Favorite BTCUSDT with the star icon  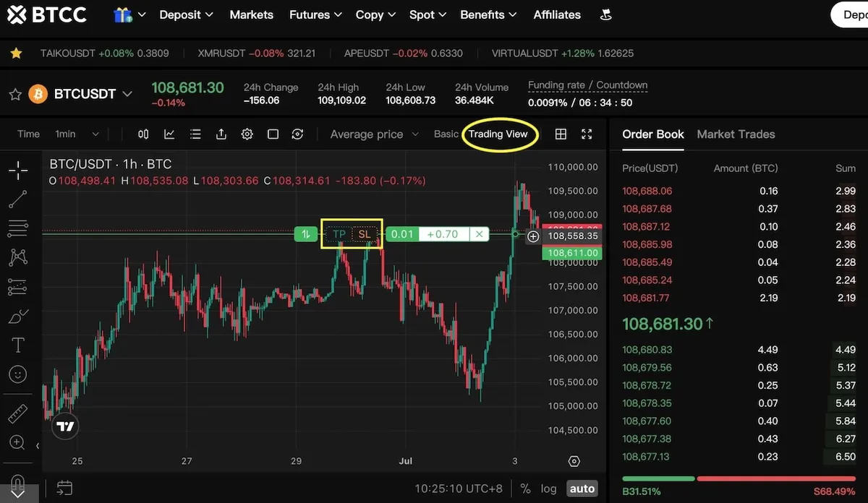click(x=14, y=94)
